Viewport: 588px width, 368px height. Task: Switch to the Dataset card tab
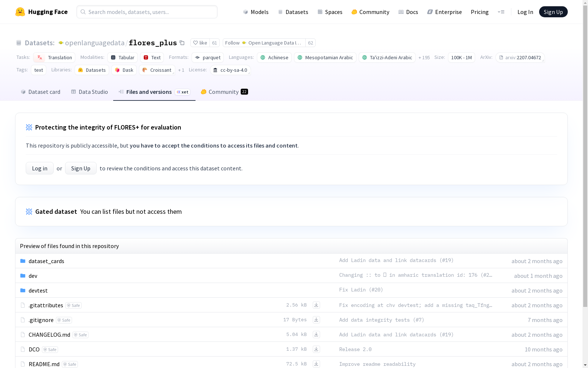coord(40,92)
